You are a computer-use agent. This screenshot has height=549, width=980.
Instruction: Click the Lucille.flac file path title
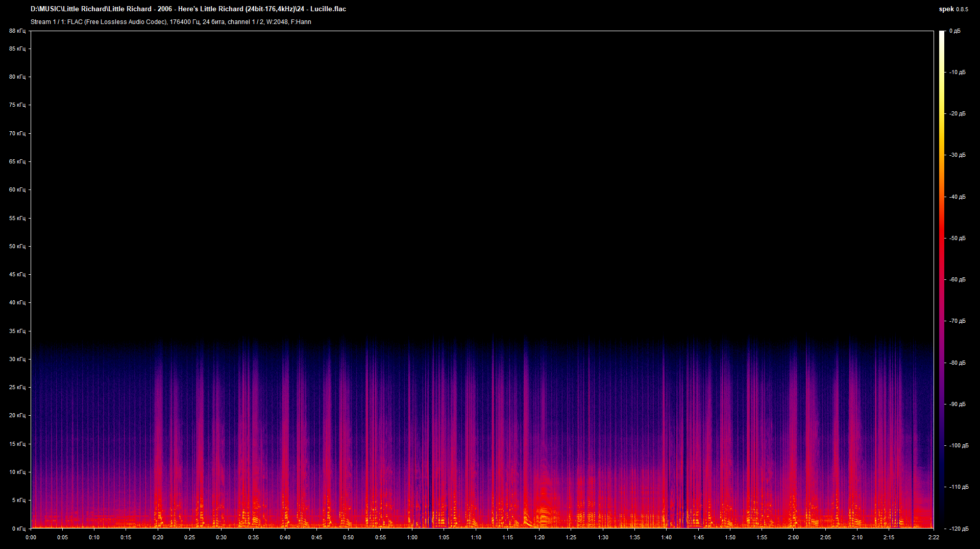pos(188,9)
